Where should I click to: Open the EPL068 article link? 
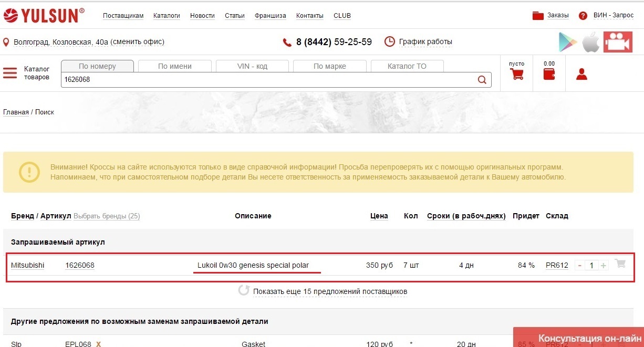point(78,344)
